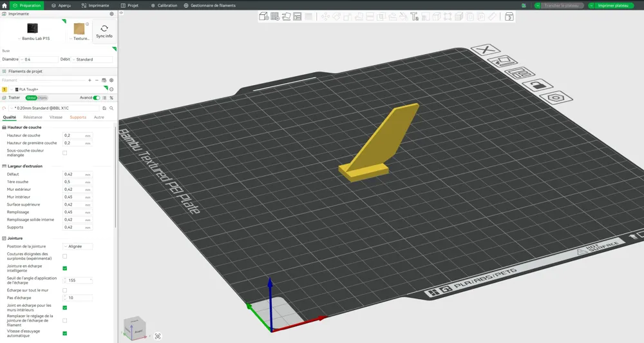Select the Rotate tool icon
The height and width of the screenshot is (343, 644).
337,17
